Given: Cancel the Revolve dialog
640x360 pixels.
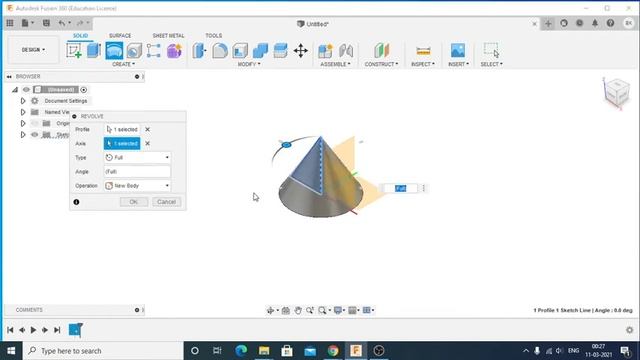Looking at the screenshot, I should [167, 202].
